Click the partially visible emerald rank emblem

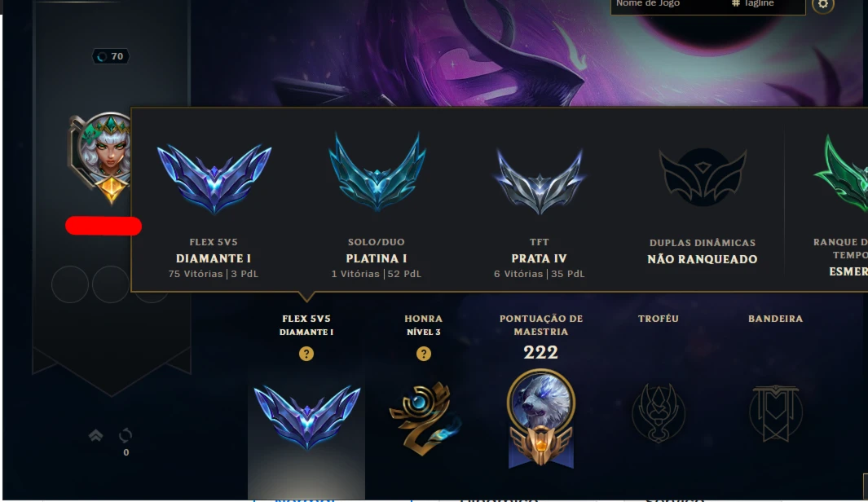[841, 173]
